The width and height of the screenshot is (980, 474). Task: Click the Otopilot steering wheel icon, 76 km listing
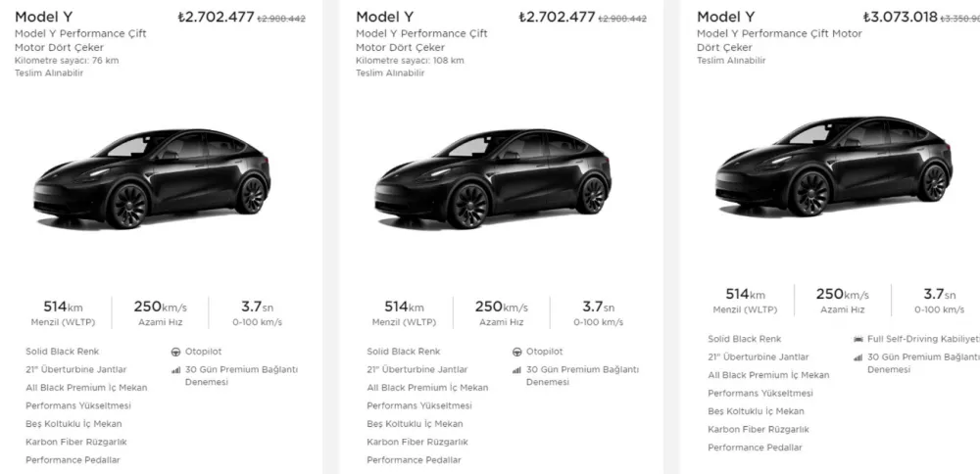(175, 352)
